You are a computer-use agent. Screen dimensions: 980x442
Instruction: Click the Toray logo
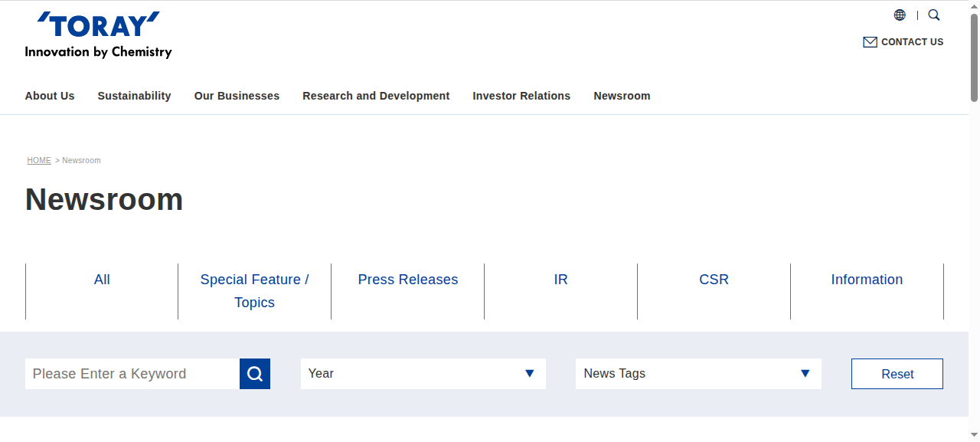click(x=99, y=35)
